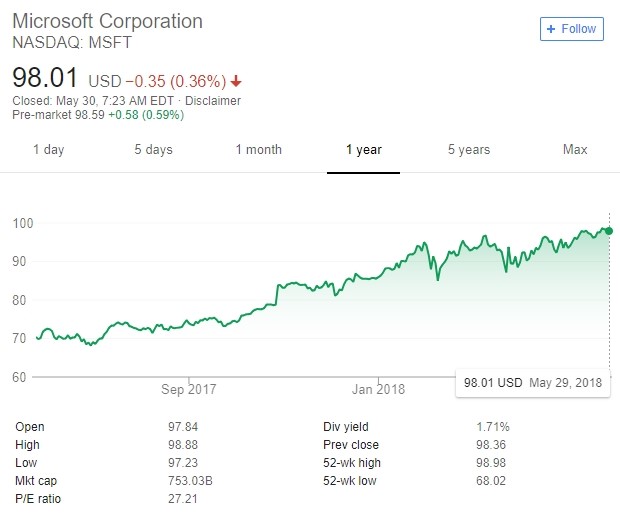
Task: Open the 1 month chart tab
Action: coord(258,150)
